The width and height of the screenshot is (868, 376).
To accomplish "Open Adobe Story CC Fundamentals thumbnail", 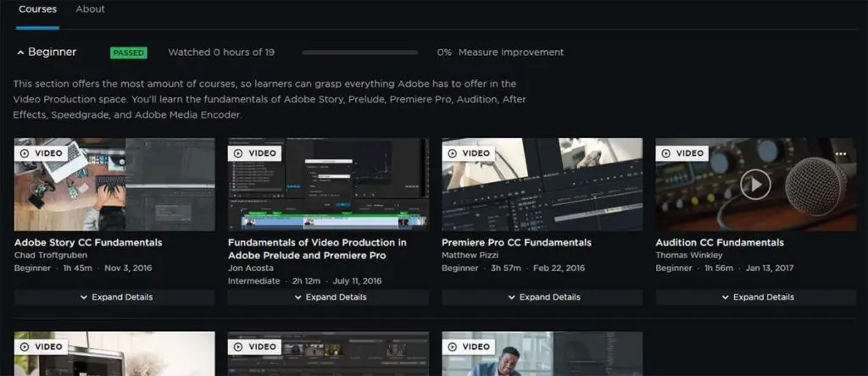I will click(x=114, y=185).
